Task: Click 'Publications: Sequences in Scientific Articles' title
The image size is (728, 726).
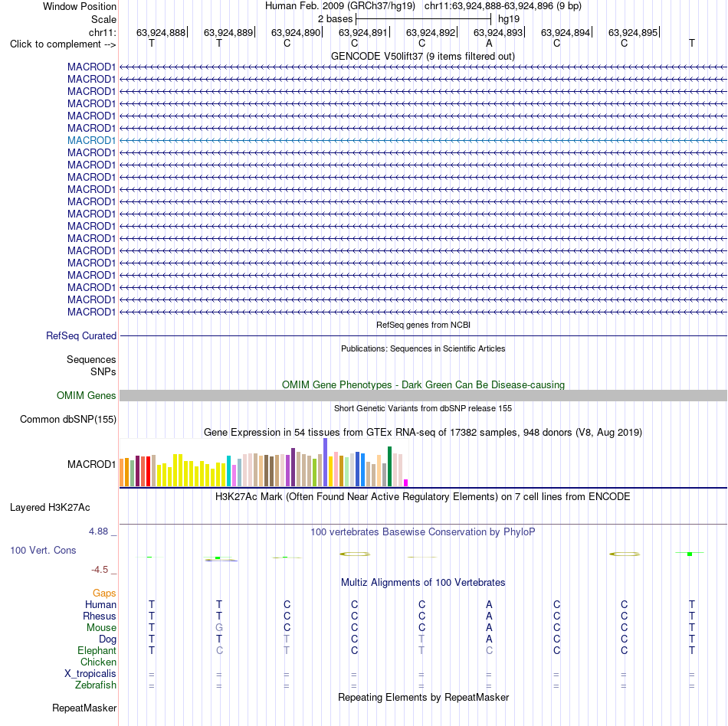Action: point(423,348)
